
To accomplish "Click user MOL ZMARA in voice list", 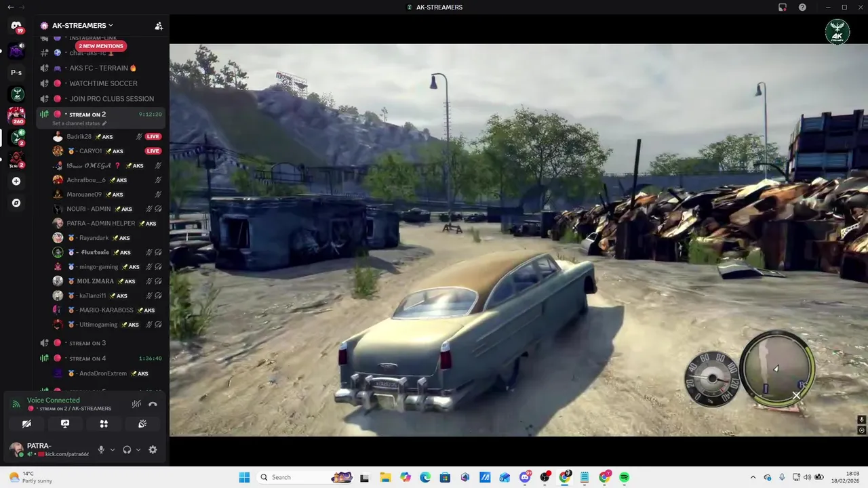I will (108, 281).
